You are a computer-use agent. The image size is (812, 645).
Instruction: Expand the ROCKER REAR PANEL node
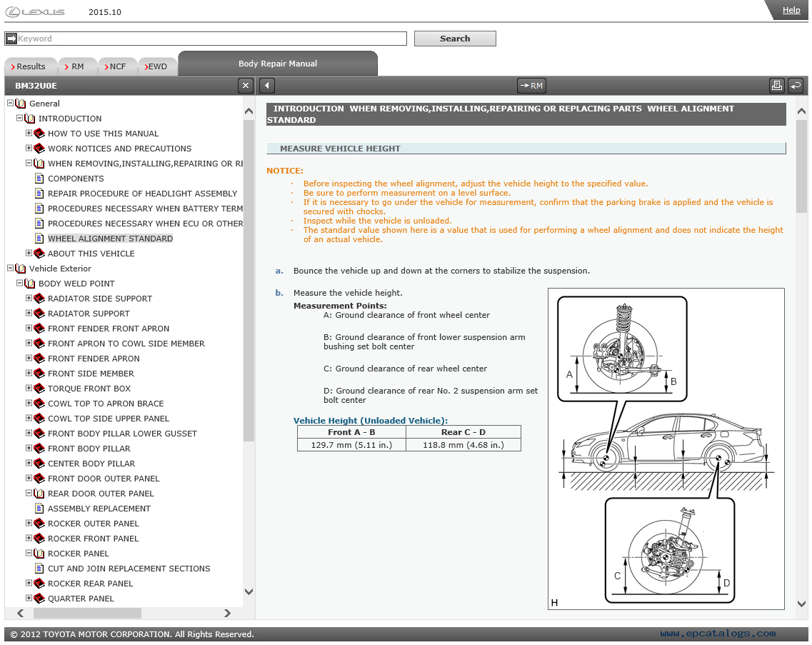pyautogui.click(x=29, y=584)
